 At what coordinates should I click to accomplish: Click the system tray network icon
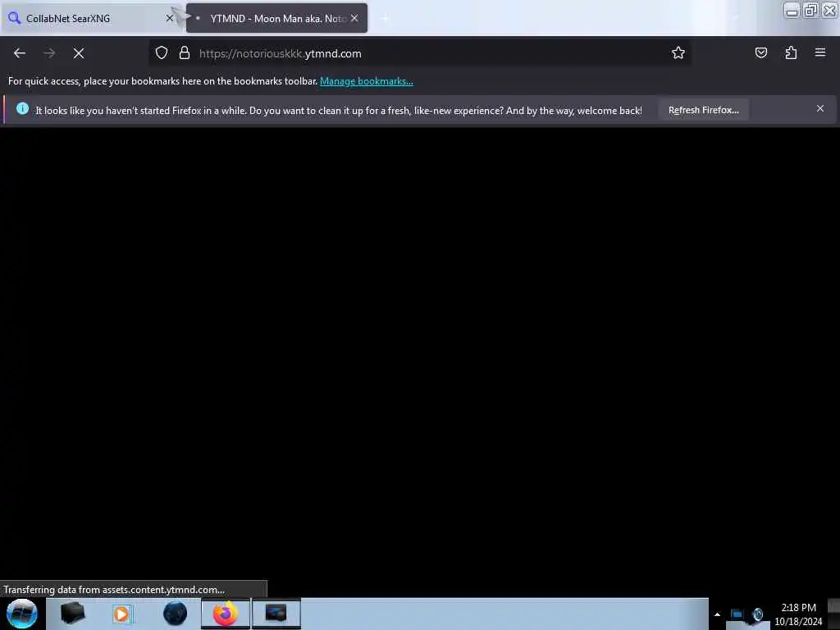point(737,614)
